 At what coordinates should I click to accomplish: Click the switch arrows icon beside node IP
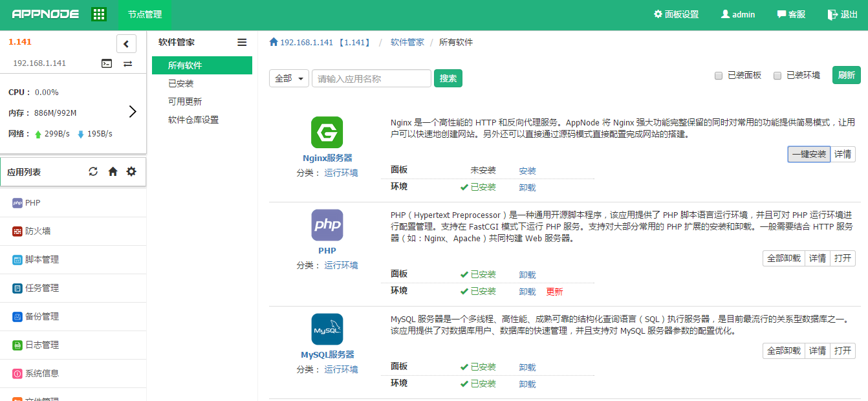coord(128,63)
